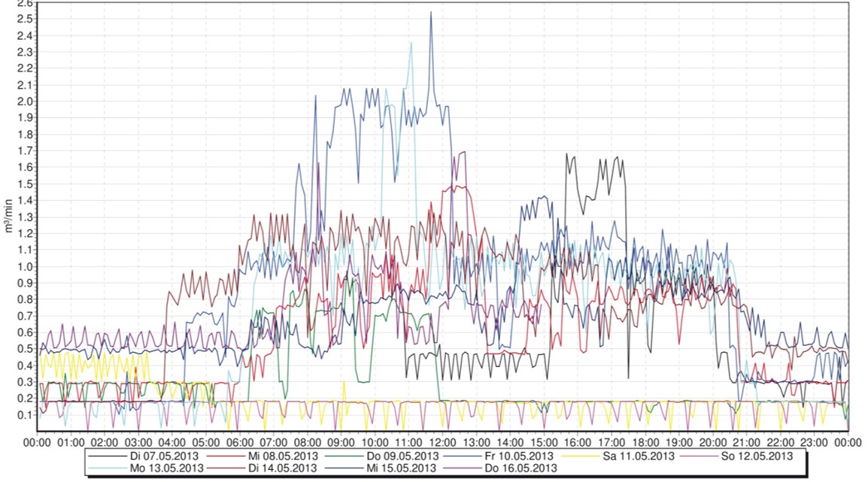This screenshot has width=868, height=482.
Task: Click the 21:00 x-axis tick label
Action: [747, 443]
